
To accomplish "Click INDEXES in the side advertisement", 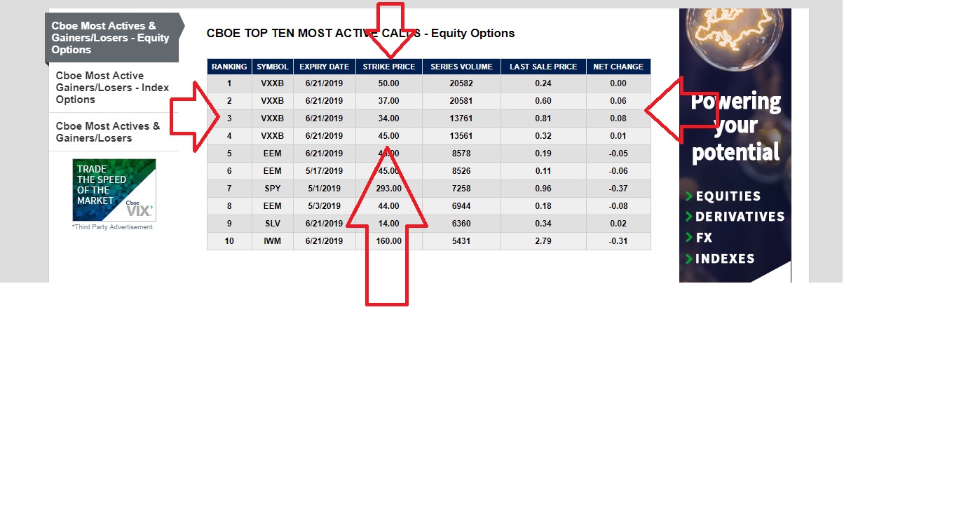I will (x=725, y=259).
